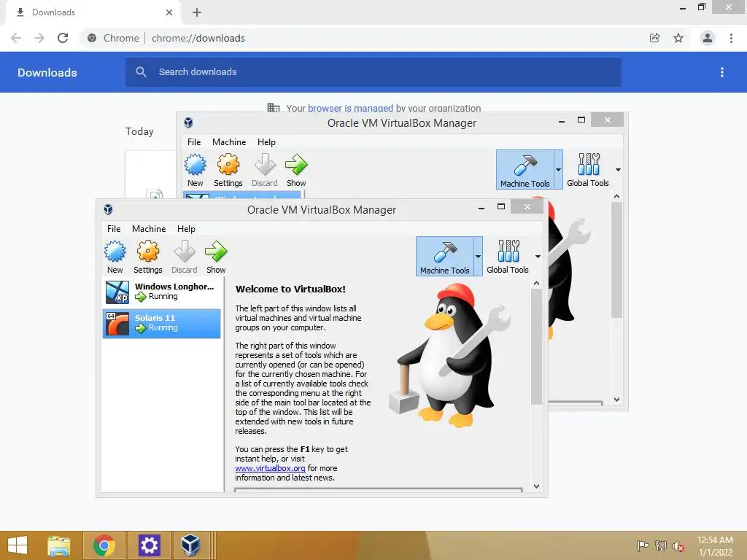Bookmark this tab with the star icon
This screenshot has width=747, height=560.
tap(678, 38)
